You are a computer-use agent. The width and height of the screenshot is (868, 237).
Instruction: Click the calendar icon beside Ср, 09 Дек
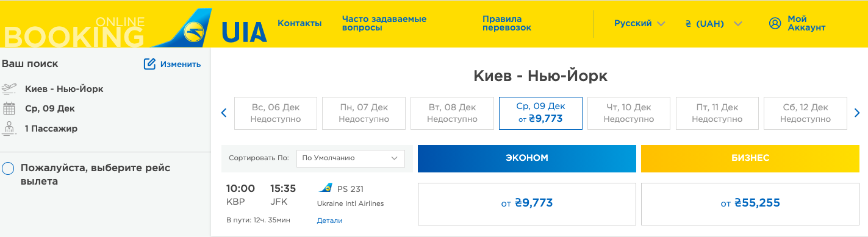point(9,108)
